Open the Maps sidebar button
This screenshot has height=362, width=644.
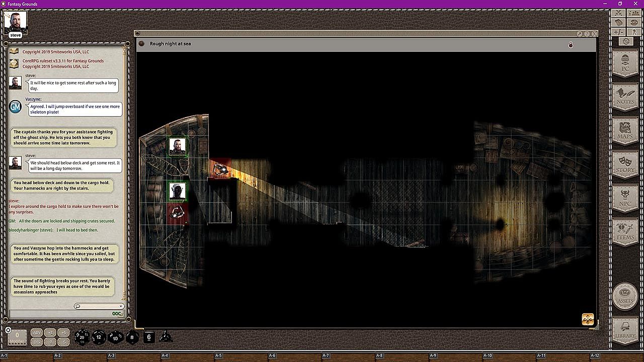click(626, 131)
